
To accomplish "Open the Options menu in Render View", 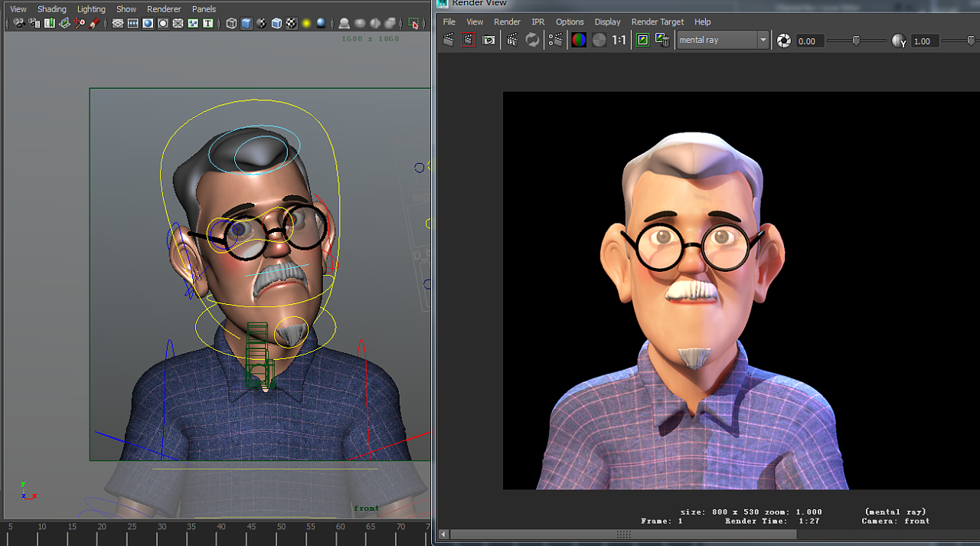I will click(x=570, y=22).
